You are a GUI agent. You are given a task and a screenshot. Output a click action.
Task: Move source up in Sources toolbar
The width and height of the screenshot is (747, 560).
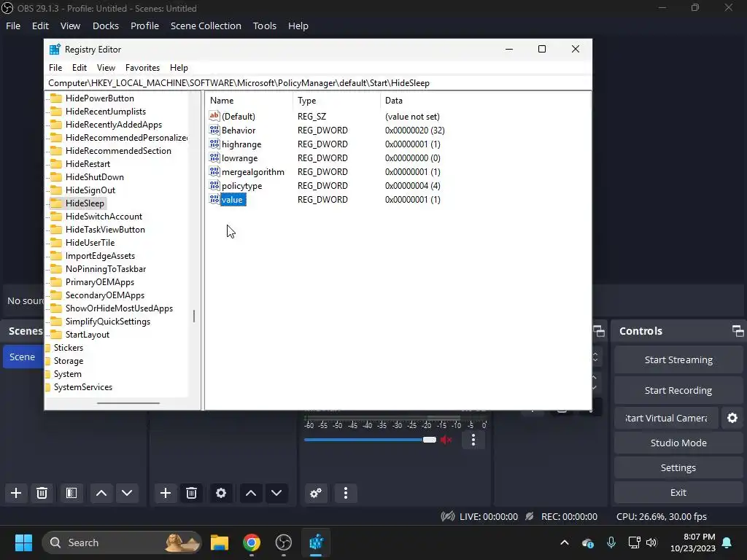[251, 493]
